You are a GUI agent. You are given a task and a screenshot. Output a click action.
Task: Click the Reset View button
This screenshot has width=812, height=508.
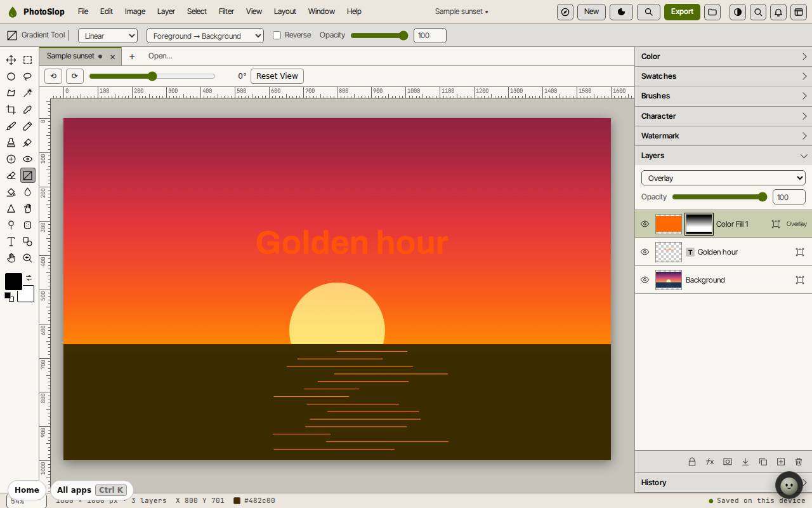(277, 76)
